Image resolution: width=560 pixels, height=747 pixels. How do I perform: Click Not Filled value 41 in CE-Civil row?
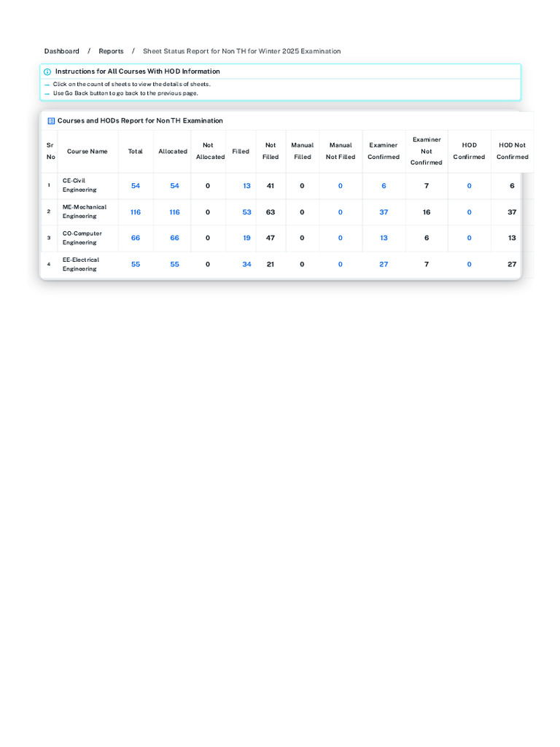click(x=271, y=186)
